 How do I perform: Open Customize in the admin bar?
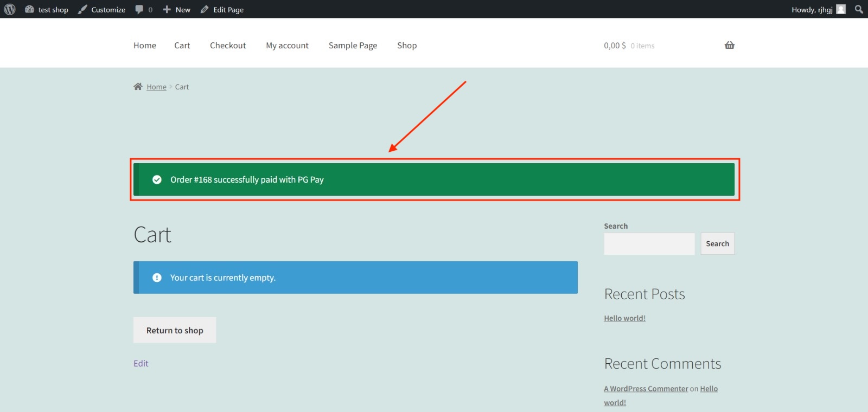click(102, 9)
